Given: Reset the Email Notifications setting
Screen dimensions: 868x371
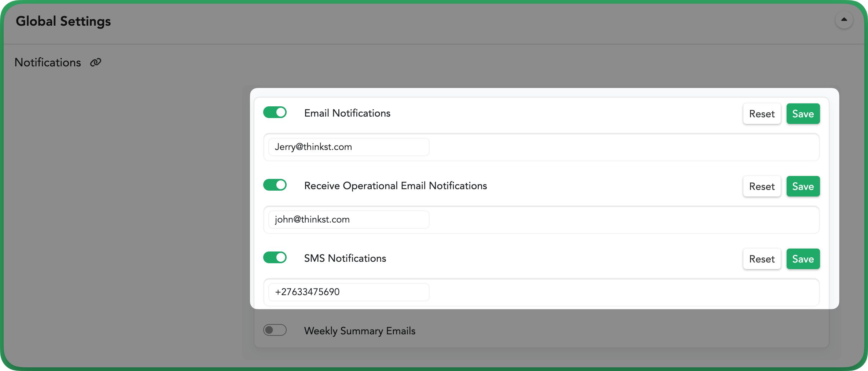Looking at the screenshot, I should 762,114.
